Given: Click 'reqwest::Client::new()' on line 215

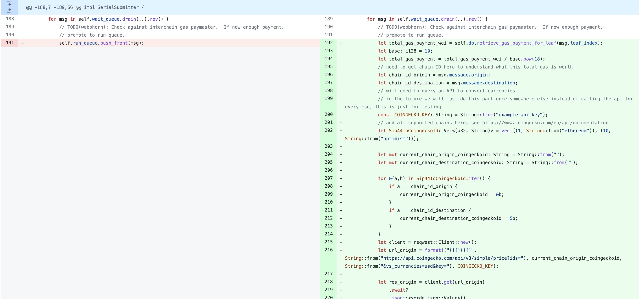Looking at the screenshot, I should pyautogui.click(x=444, y=242).
